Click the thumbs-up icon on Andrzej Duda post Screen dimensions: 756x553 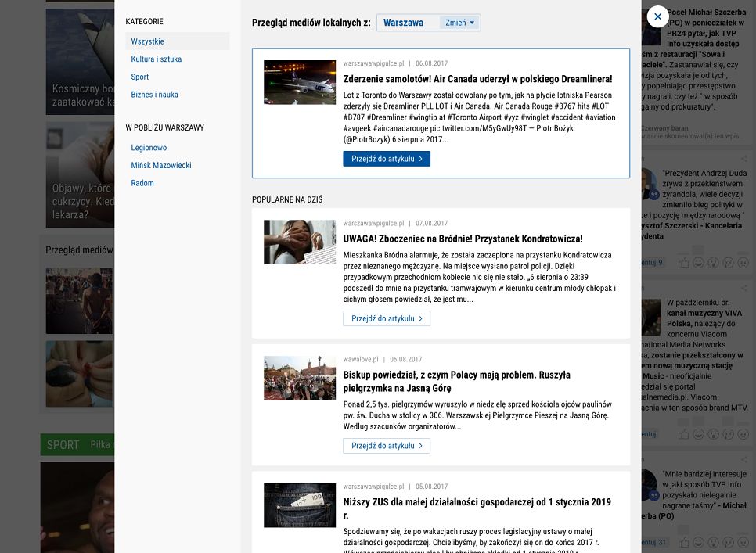click(683, 263)
